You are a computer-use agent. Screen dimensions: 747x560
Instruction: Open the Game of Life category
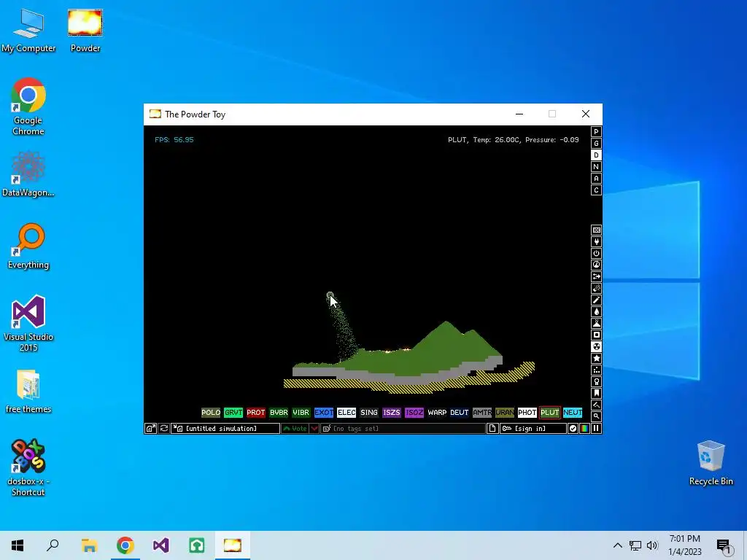point(596,370)
